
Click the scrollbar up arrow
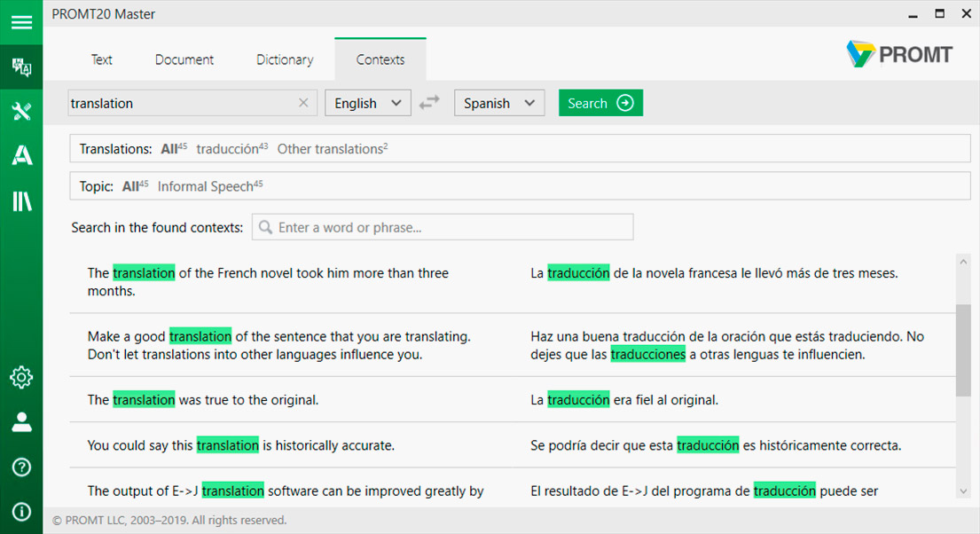click(x=962, y=262)
